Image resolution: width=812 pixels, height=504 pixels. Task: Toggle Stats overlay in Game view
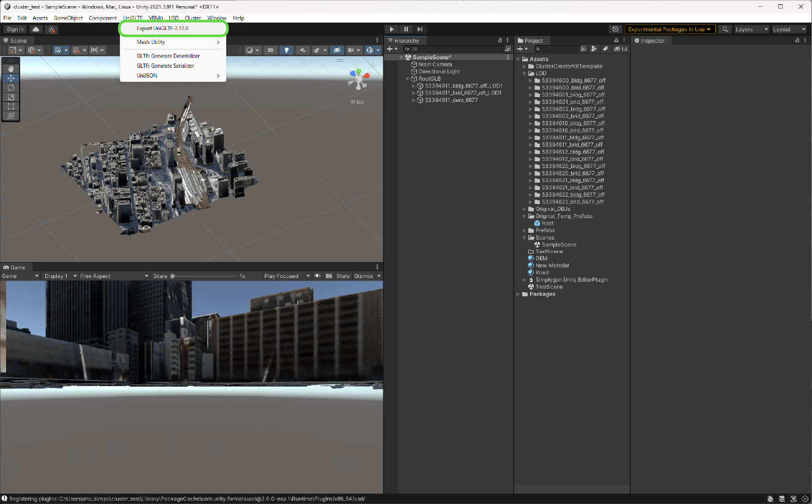pyautogui.click(x=343, y=276)
